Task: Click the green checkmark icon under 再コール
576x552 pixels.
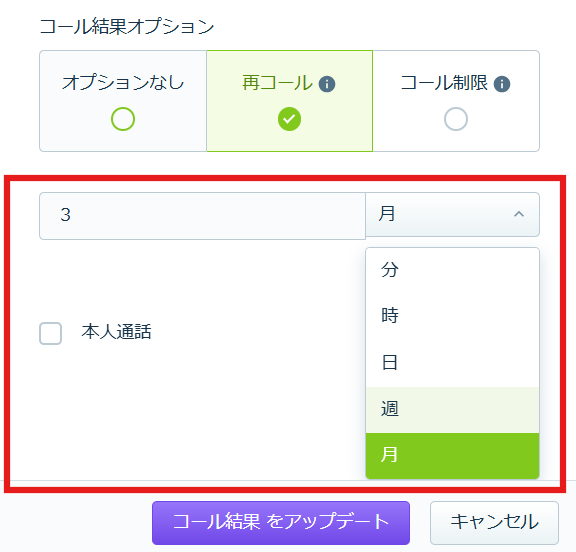Action: coord(289,119)
